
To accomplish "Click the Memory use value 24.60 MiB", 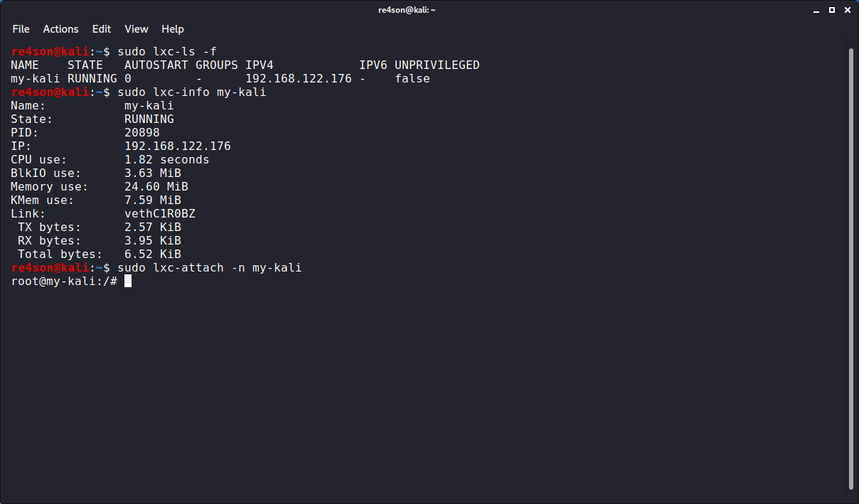I will [x=156, y=187].
